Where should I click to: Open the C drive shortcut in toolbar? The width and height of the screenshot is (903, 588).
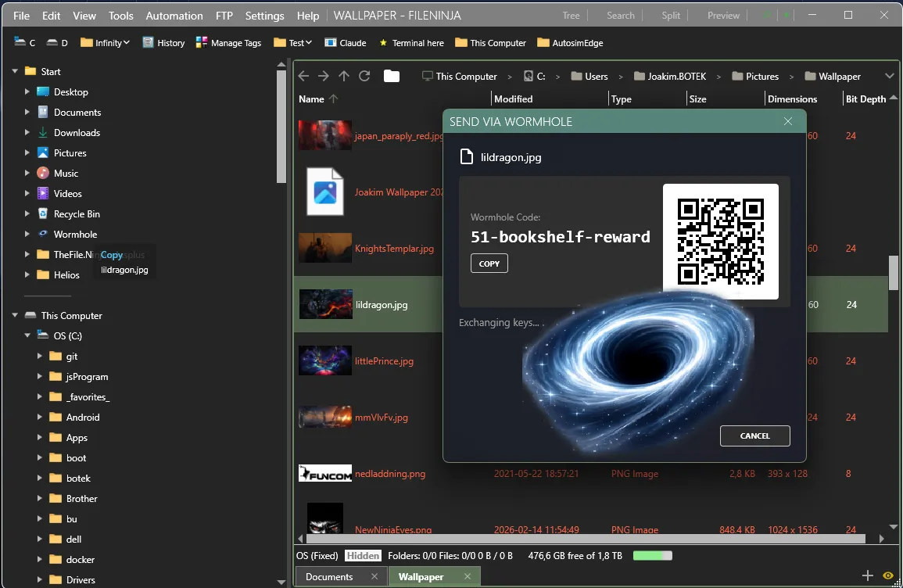pos(24,43)
